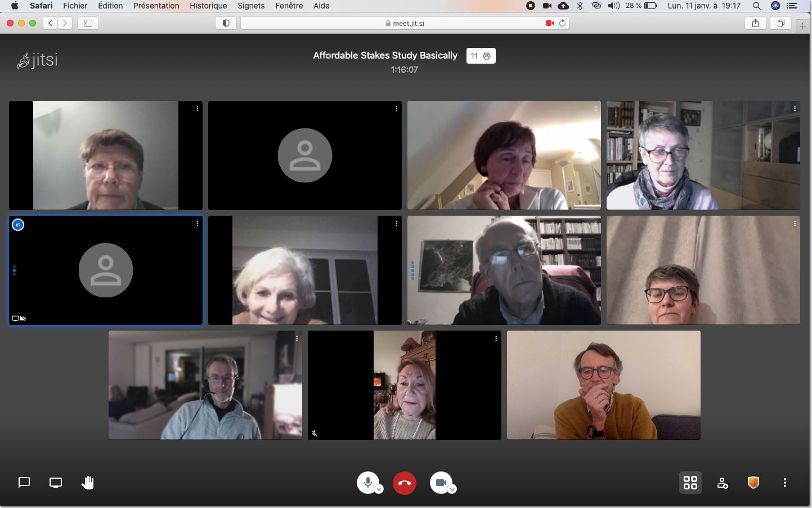
Task: Click the meet.jit.si address bar
Action: point(405,23)
